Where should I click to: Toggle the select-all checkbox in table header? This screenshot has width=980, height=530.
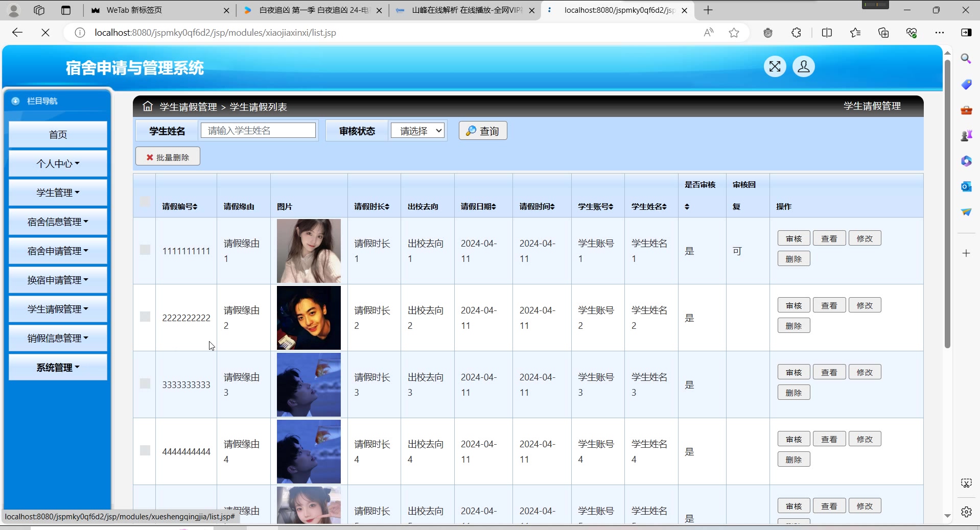[x=145, y=202]
